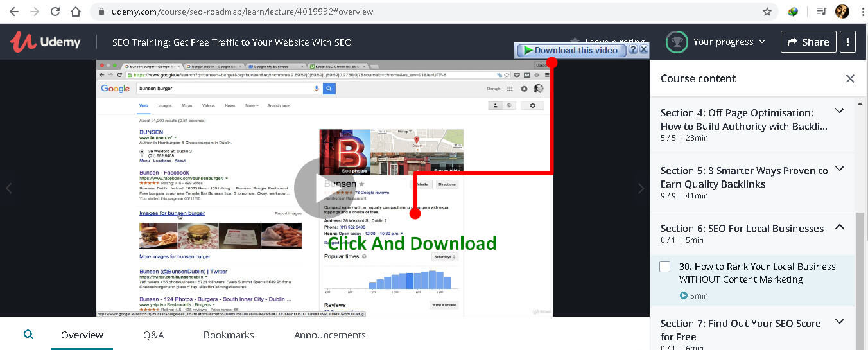868x350 pixels.
Task: Bookmark this page with the star icon
Action: 767,12
